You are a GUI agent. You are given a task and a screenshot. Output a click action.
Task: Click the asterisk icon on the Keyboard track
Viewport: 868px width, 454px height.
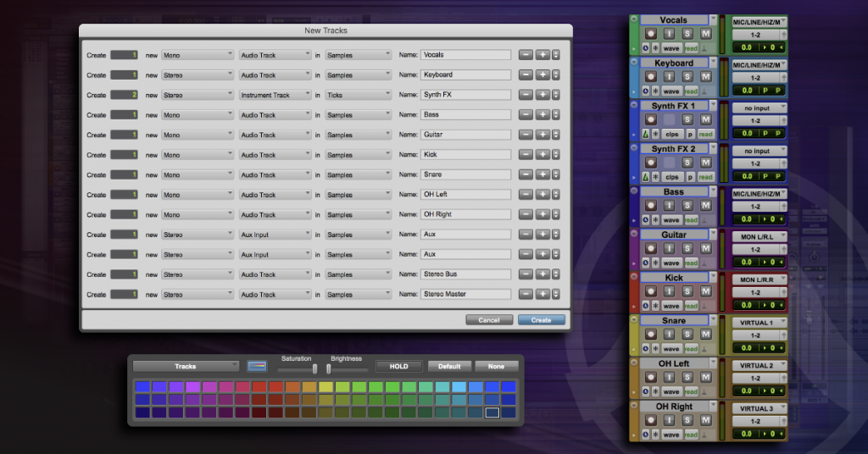click(x=655, y=91)
